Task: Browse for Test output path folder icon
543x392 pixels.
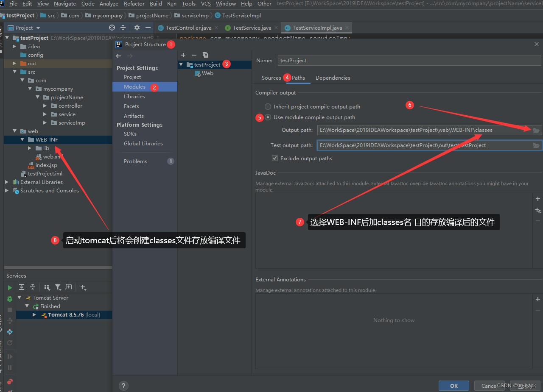Action: (x=536, y=145)
